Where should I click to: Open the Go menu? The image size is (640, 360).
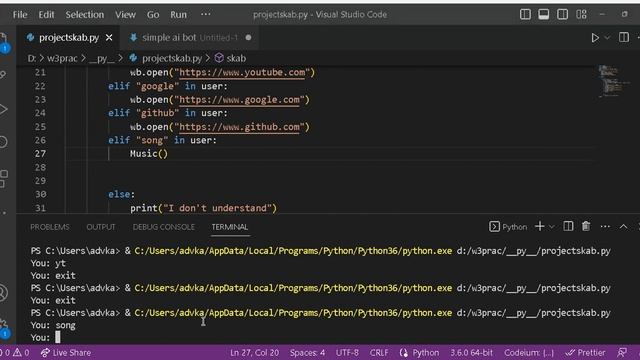153,15
